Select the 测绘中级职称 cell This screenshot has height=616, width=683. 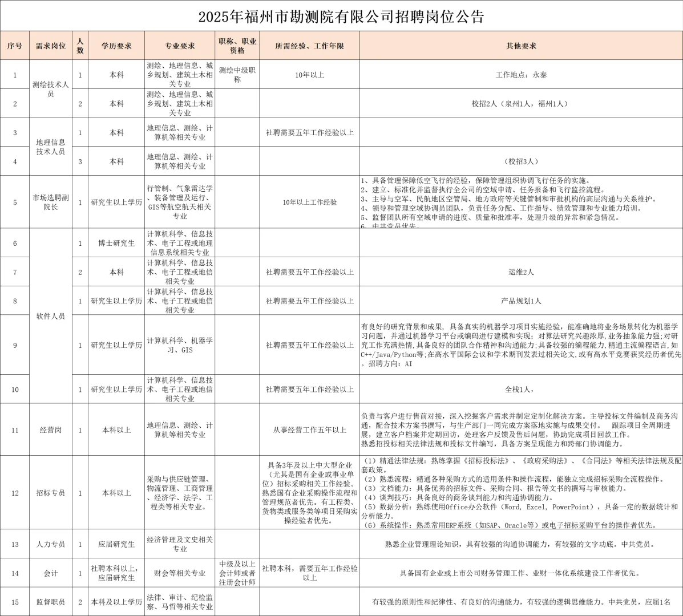click(237, 75)
